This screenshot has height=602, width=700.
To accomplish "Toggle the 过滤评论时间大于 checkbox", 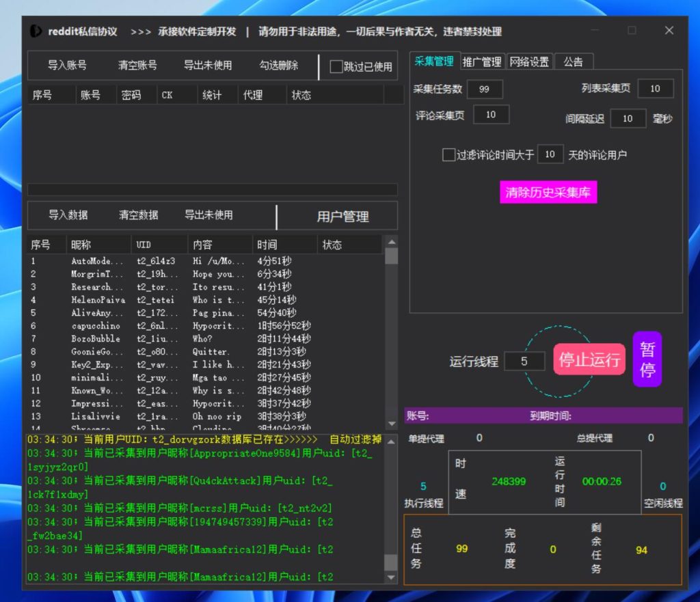I will [x=448, y=154].
